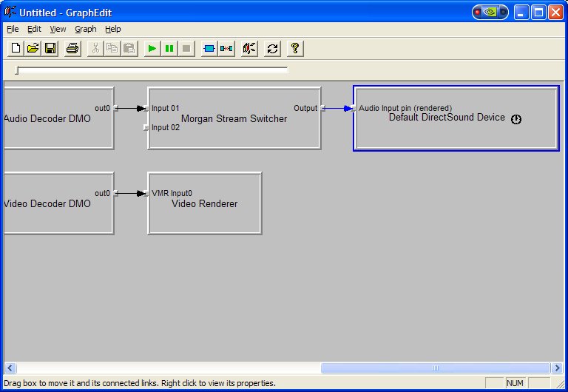Select the Video Renderer filter box
Screen dimensions: 568x392
tap(205, 203)
